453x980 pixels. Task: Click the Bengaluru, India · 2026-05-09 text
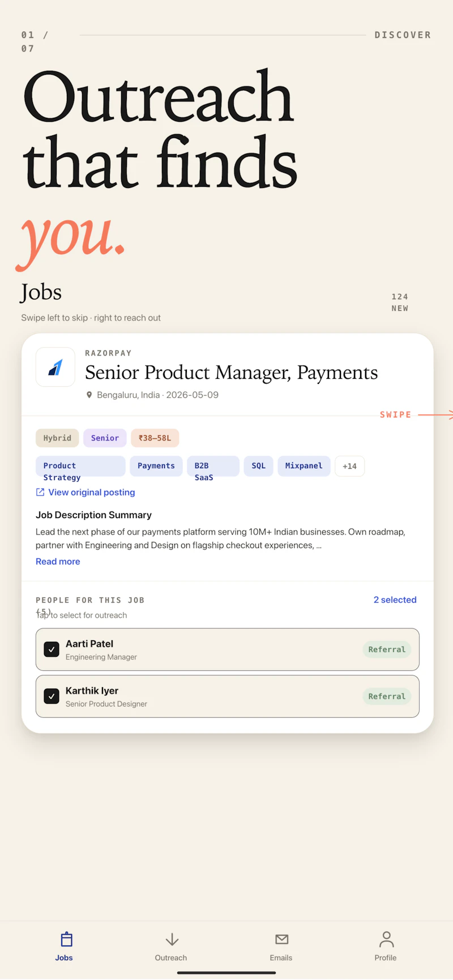[x=157, y=395]
